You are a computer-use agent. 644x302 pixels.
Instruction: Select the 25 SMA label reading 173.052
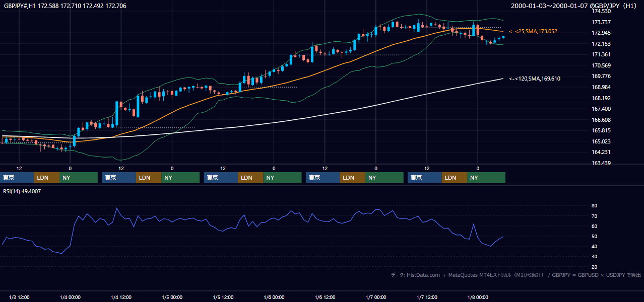click(x=533, y=31)
